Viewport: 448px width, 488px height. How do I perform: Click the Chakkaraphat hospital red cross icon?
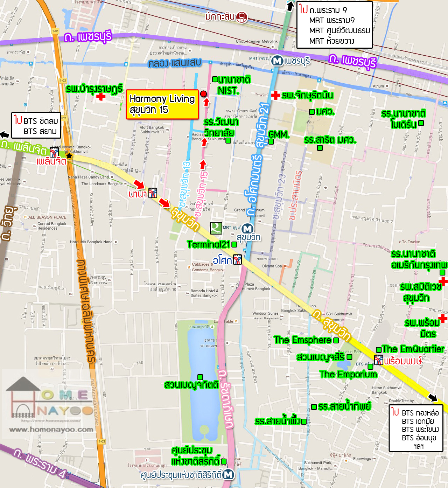tap(275, 95)
